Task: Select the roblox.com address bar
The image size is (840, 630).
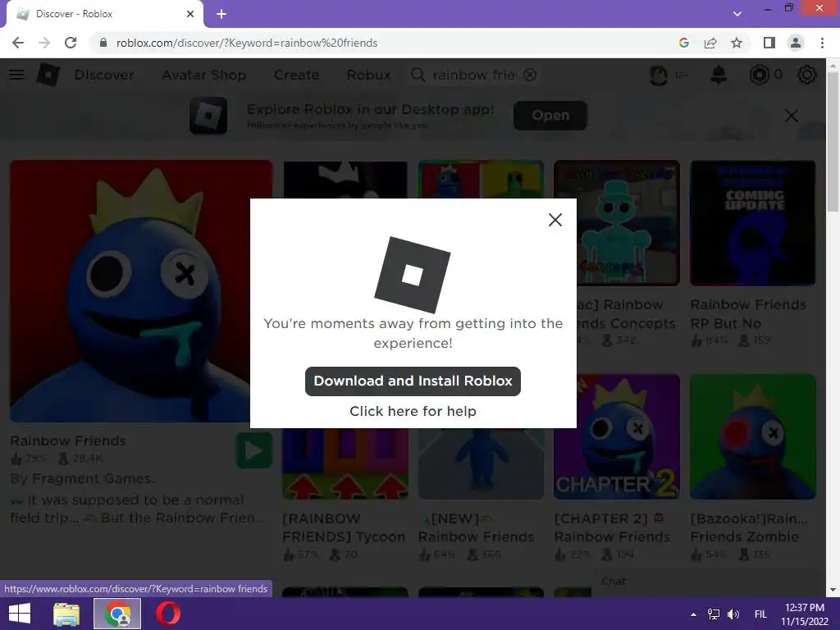Action: point(386,43)
